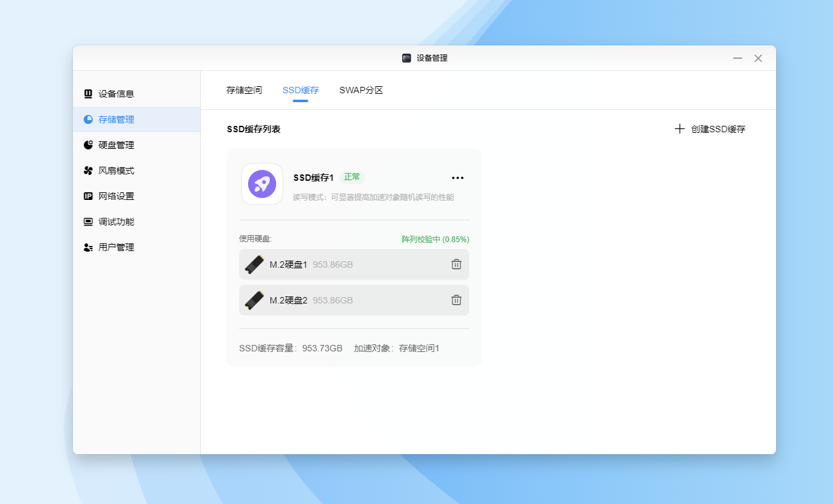
Task: Select the SSD缓存 tab
Action: pos(300,90)
